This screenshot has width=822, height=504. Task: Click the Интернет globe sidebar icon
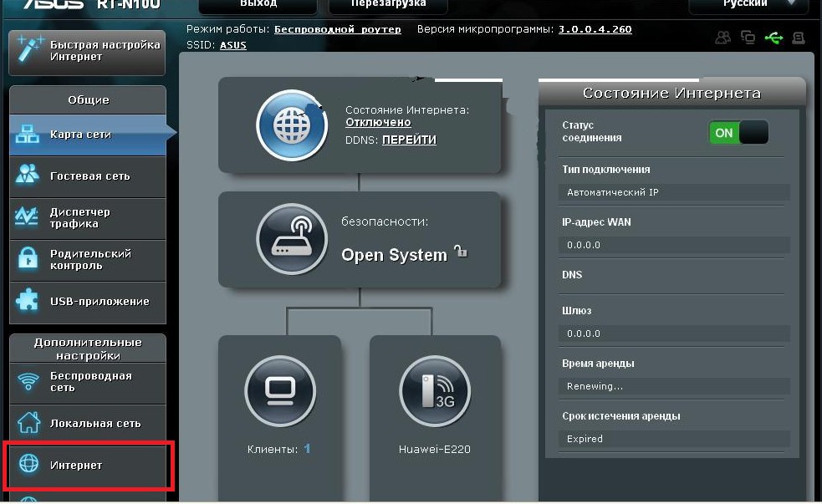click(28, 463)
